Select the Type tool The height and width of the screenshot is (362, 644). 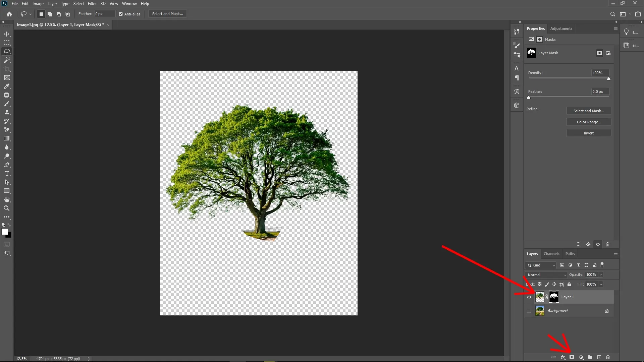(x=7, y=174)
